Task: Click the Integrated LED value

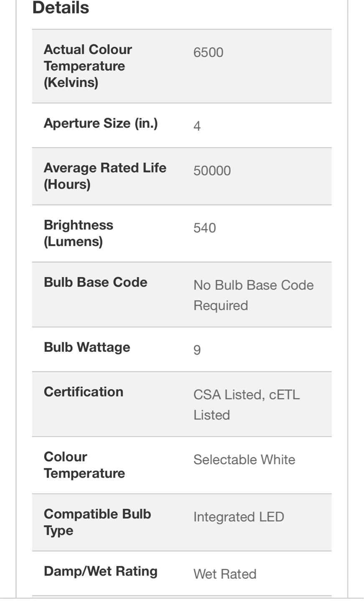Action: point(239,517)
